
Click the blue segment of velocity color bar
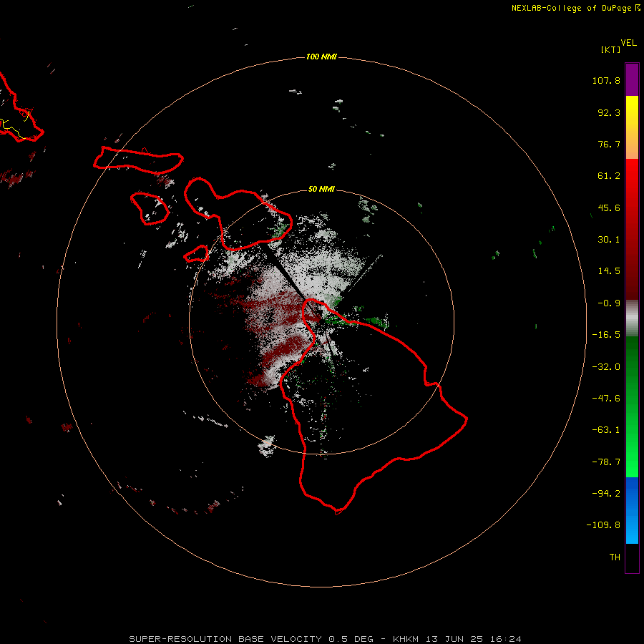point(632,510)
